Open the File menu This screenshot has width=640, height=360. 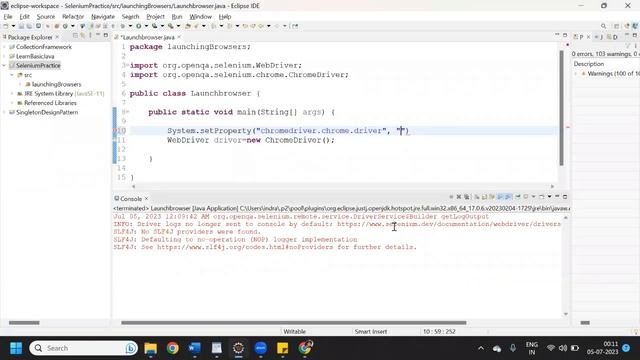pyautogui.click(x=8, y=17)
